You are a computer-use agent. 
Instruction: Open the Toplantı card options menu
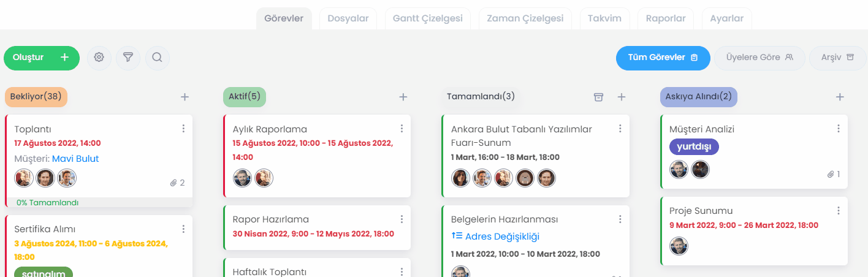click(183, 129)
